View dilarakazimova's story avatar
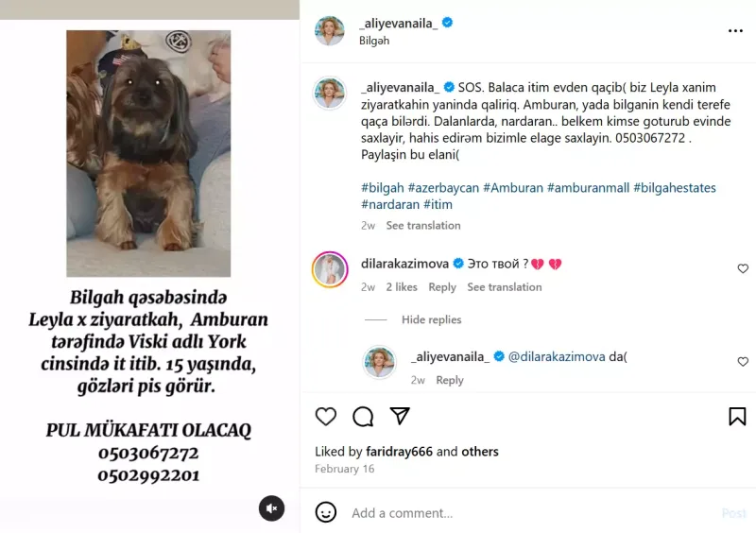 [330, 269]
